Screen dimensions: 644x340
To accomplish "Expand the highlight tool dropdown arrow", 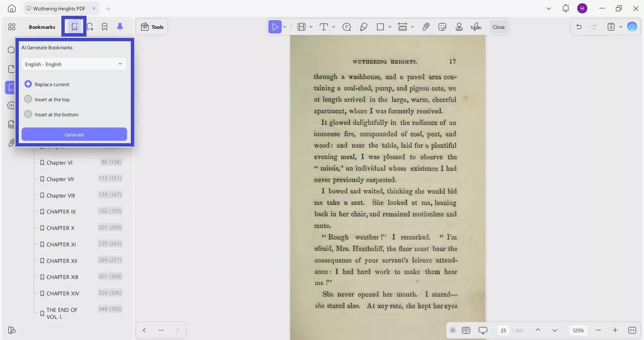I will [x=311, y=27].
